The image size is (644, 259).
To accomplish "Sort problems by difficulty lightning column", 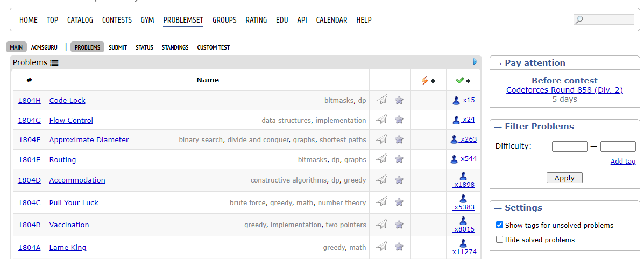I will point(428,80).
